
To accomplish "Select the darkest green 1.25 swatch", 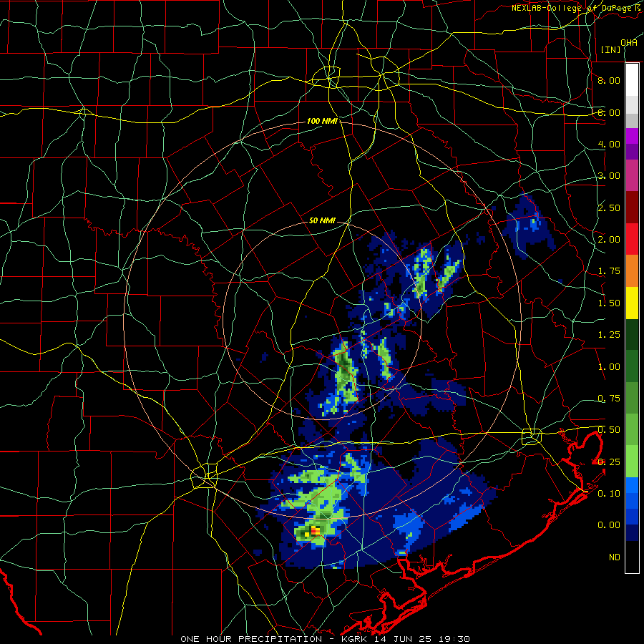I will click(x=632, y=334).
